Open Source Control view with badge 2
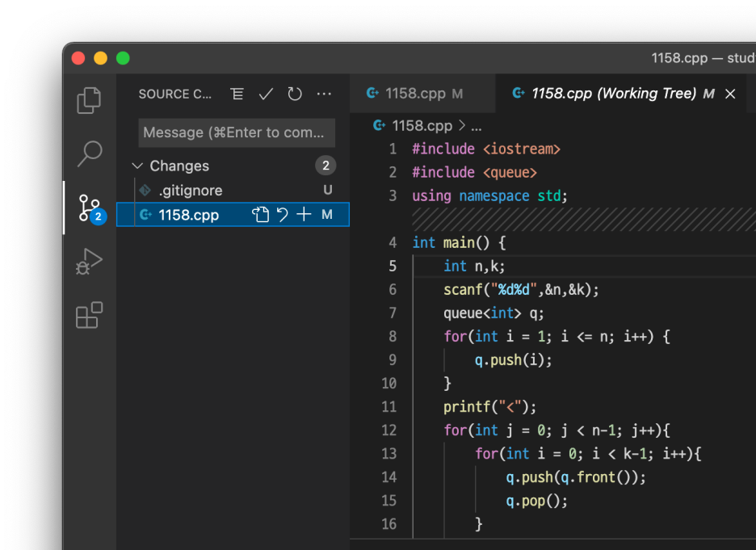This screenshot has height=550, width=756. pyautogui.click(x=90, y=208)
